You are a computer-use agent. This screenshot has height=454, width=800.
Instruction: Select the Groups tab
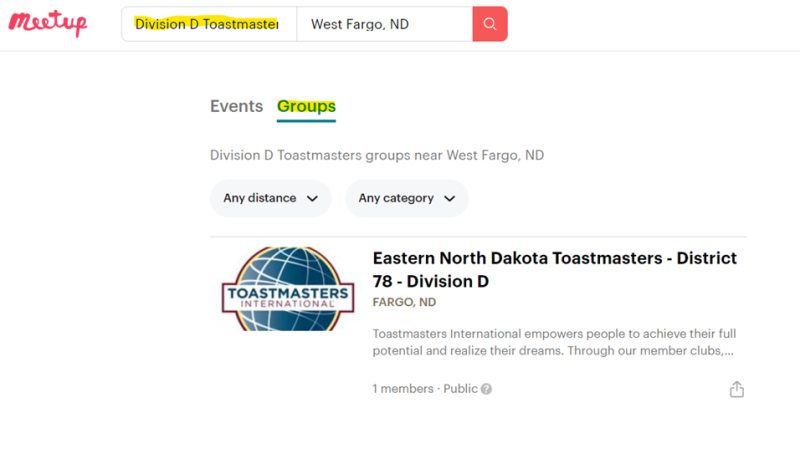tap(306, 106)
